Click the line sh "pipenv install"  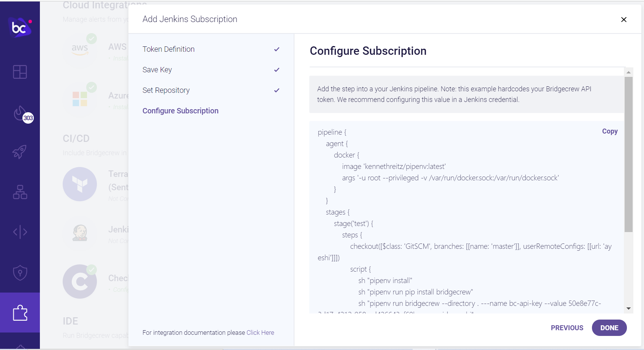(385, 281)
